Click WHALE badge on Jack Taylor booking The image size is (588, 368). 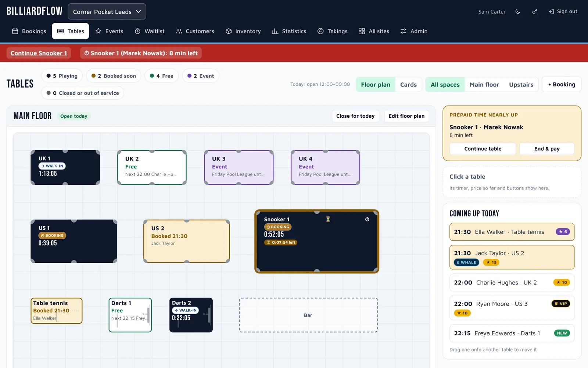[466, 262]
